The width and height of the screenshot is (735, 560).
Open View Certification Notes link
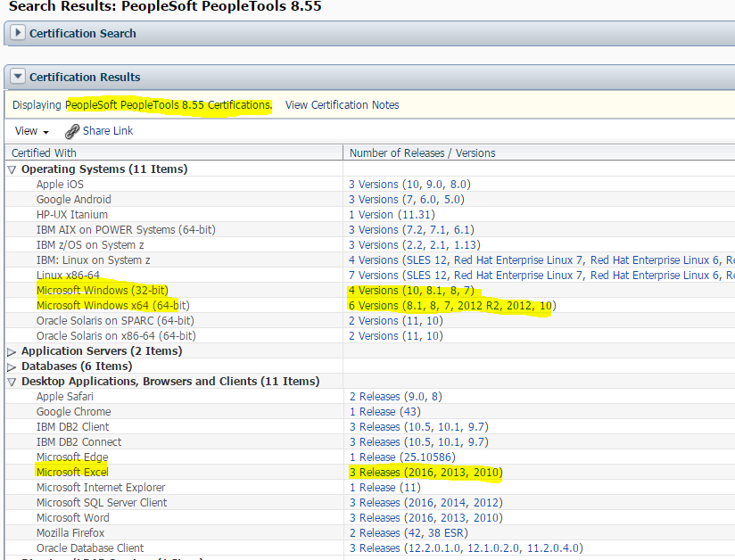(x=342, y=105)
